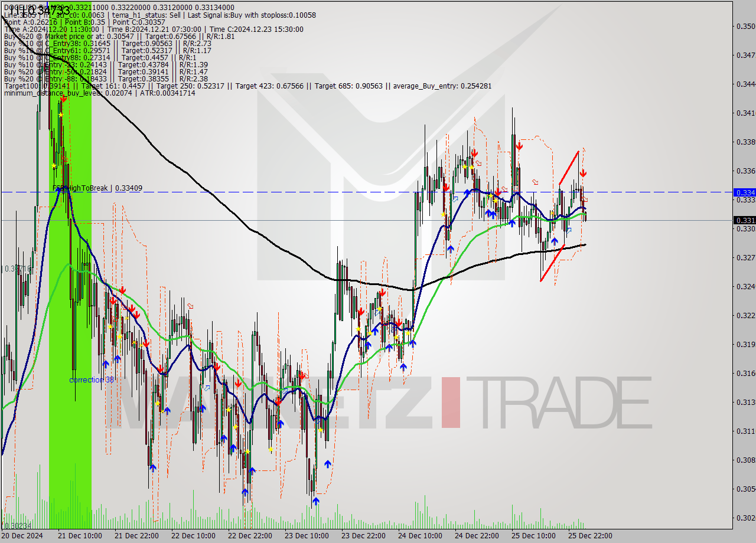The width and height of the screenshot is (756, 543).
Task: Click the '21 Dec 10:00' time label
Action: [80, 536]
